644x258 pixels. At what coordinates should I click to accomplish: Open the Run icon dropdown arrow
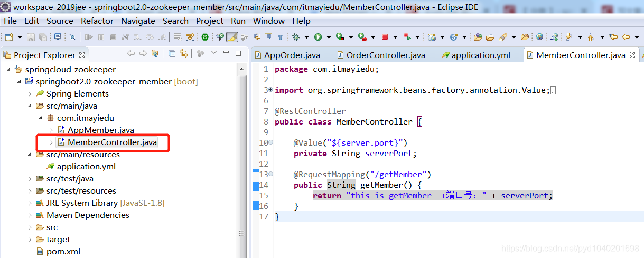[x=329, y=37]
